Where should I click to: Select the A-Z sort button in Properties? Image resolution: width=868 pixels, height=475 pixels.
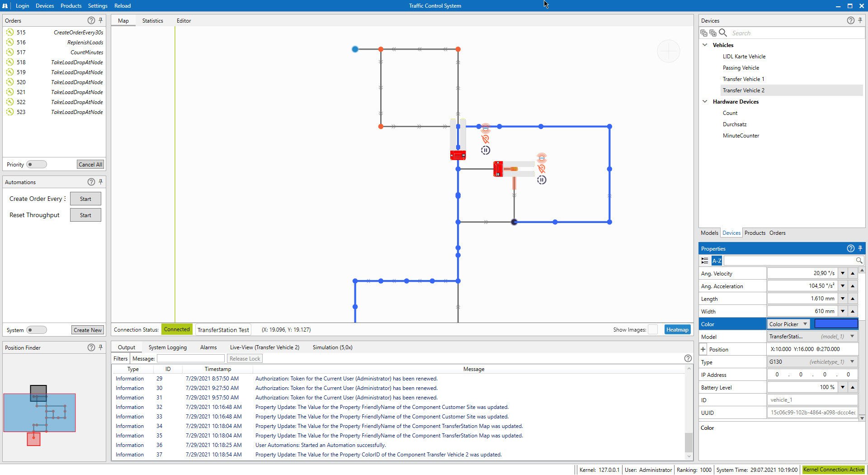coord(717,261)
